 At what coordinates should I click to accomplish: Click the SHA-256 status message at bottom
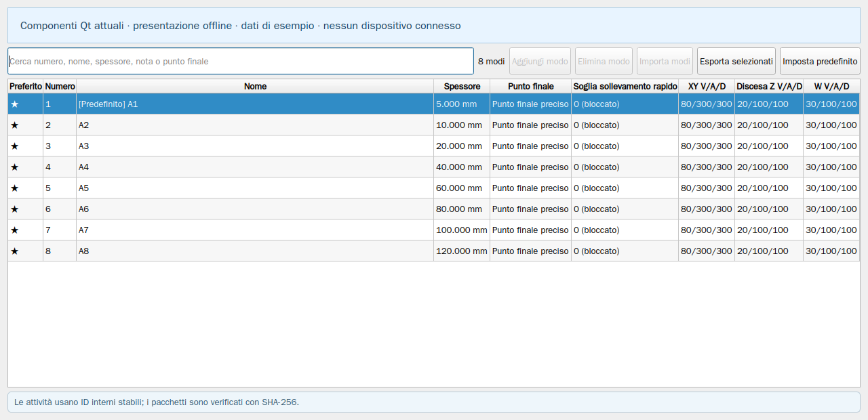coord(157,402)
